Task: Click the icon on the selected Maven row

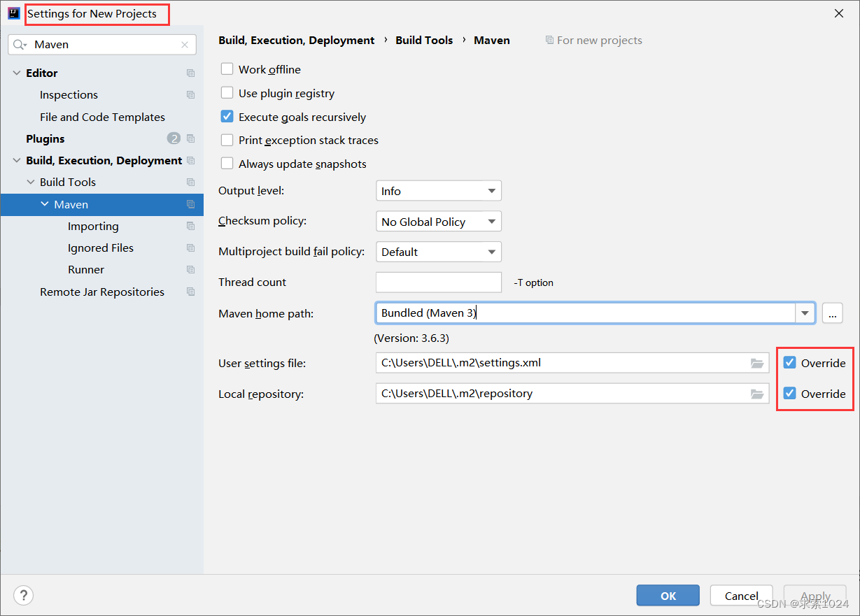Action: (190, 205)
